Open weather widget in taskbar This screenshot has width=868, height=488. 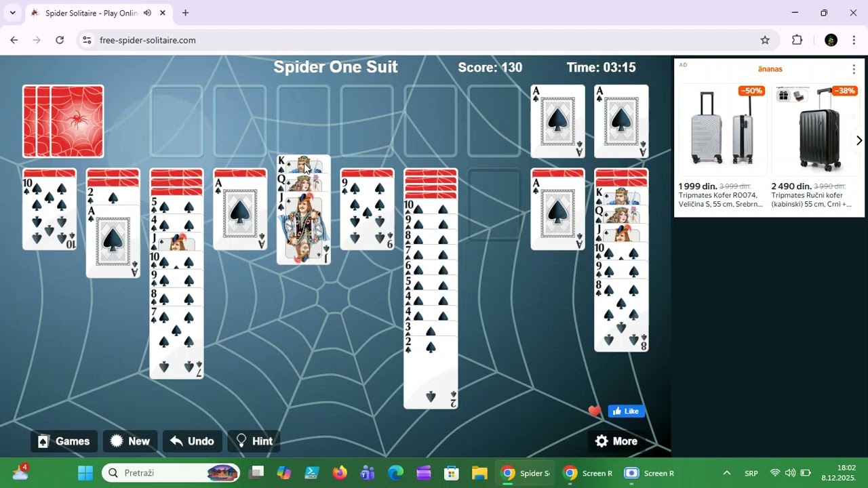pos(20,472)
